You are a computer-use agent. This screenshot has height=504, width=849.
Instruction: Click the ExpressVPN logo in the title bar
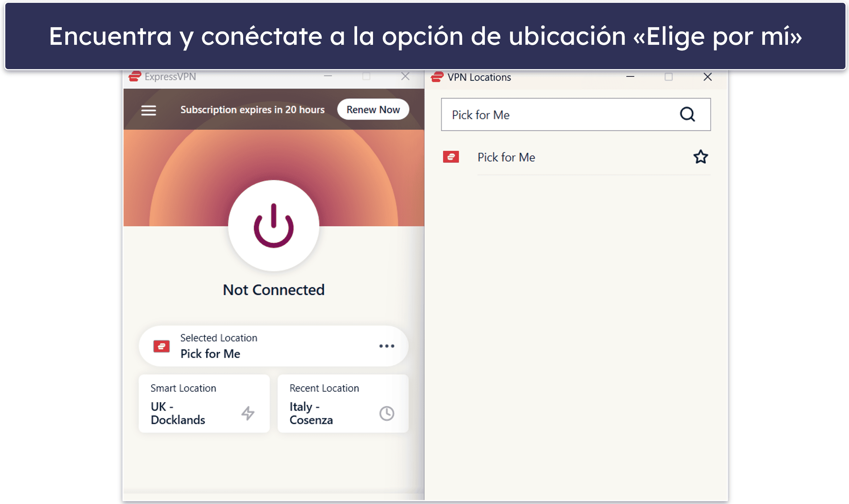[x=135, y=76]
